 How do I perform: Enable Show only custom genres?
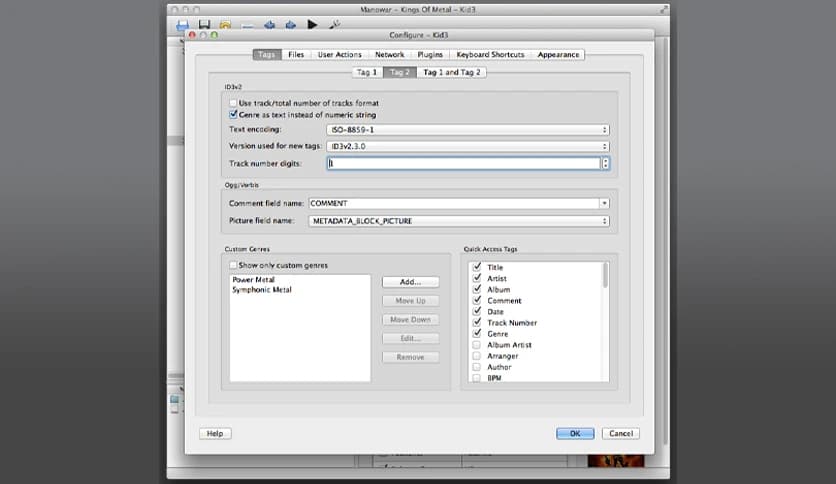tap(233, 265)
